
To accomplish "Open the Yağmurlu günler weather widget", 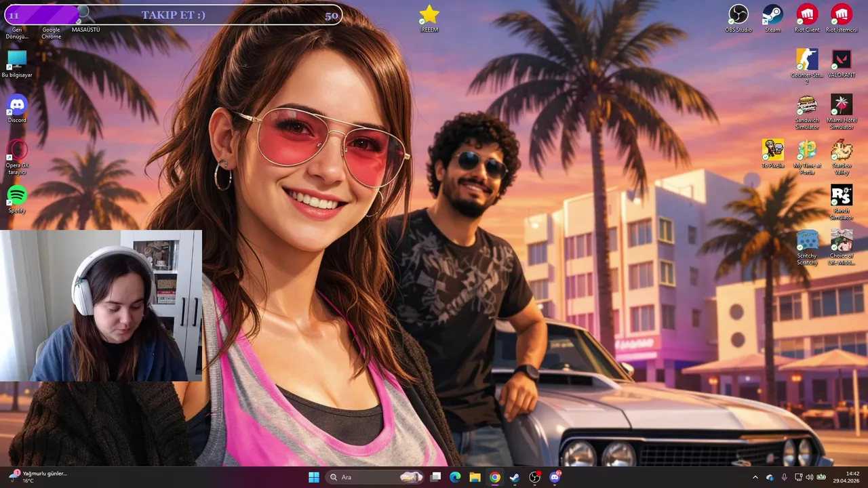I will pyautogui.click(x=39, y=477).
